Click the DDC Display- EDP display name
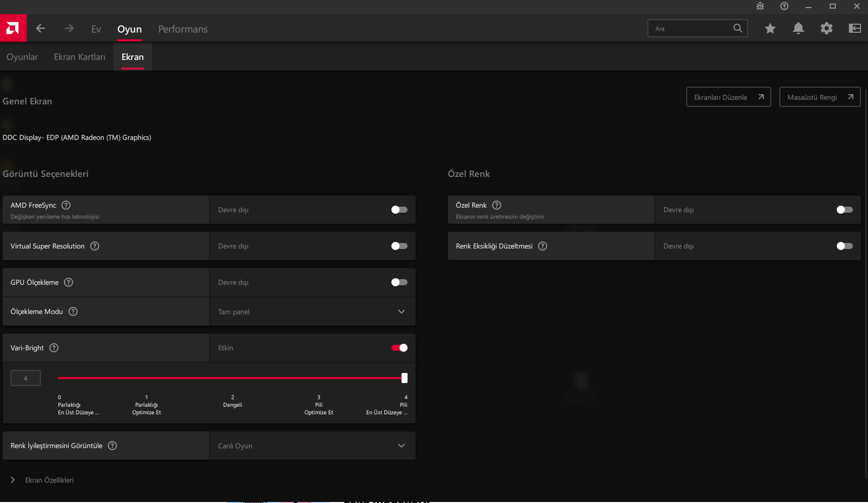The width and height of the screenshot is (868, 503). coord(77,138)
